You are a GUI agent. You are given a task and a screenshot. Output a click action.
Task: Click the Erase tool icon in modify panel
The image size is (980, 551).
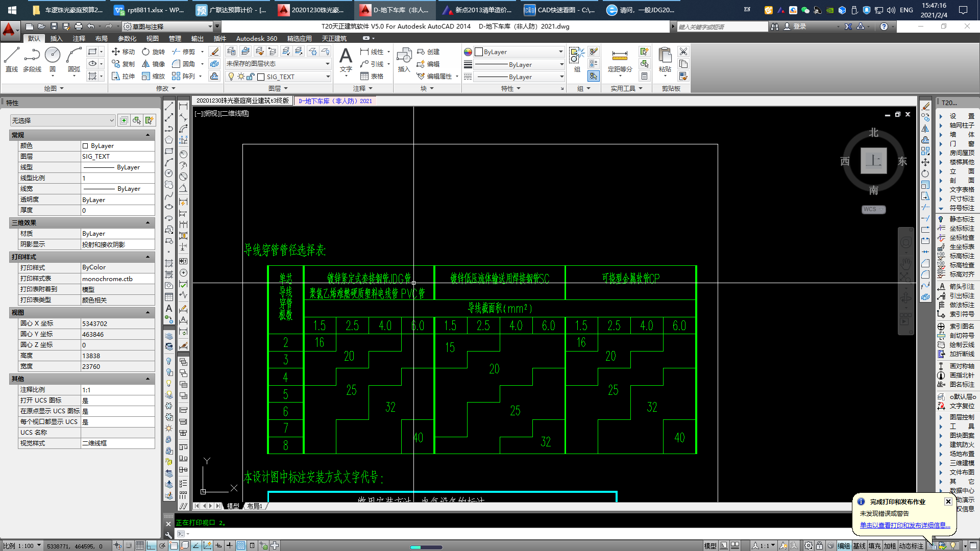click(x=214, y=52)
